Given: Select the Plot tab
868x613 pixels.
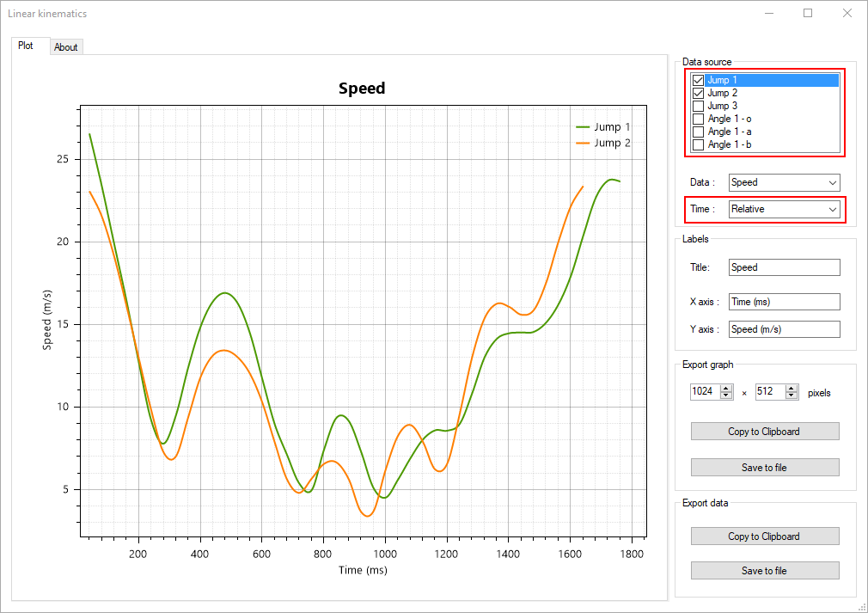Looking at the screenshot, I should 26,46.
